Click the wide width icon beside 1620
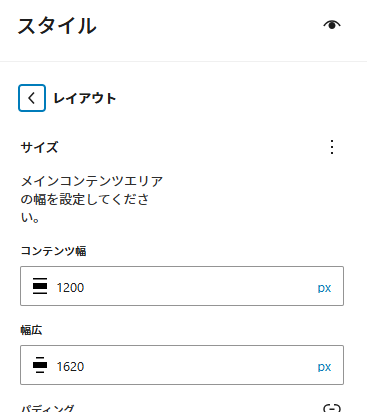367x412 pixels. coord(40,365)
